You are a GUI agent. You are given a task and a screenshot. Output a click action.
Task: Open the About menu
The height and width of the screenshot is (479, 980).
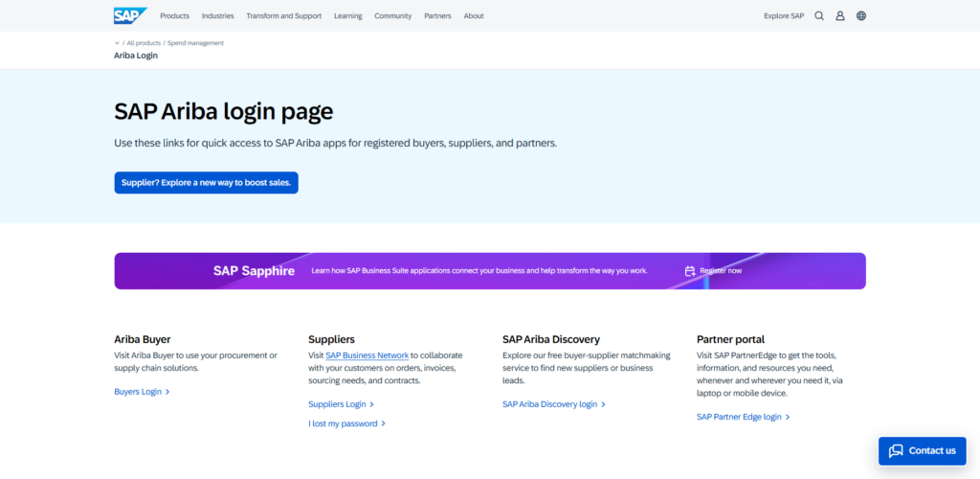pyautogui.click(x=474, y=15)
